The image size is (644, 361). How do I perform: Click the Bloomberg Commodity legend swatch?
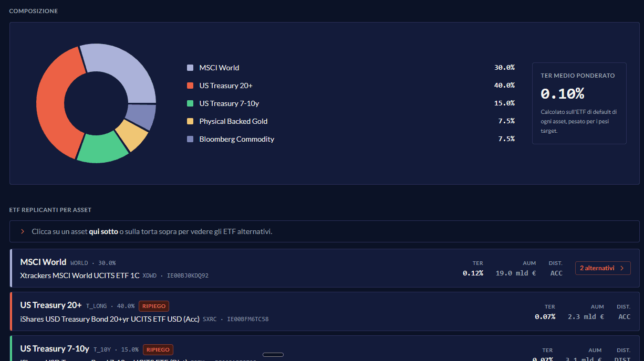pos(190,139)
